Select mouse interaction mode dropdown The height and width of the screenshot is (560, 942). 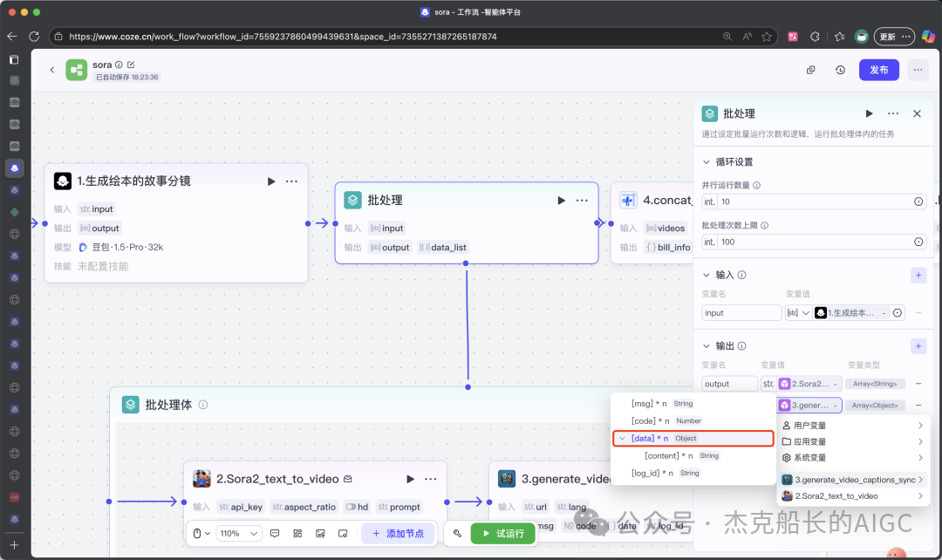201,534
